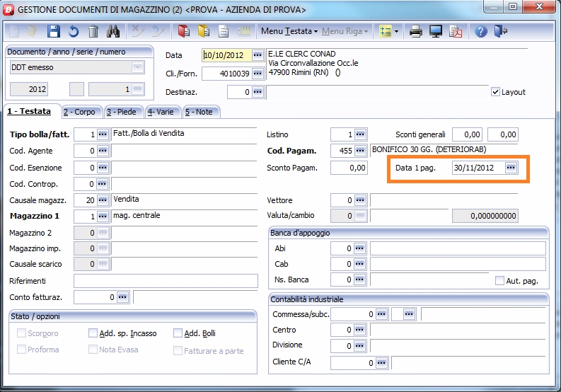Open the Menu Testata dropdown
The height and width of the screenshot is (392, 561).
(x=289, y=31)
